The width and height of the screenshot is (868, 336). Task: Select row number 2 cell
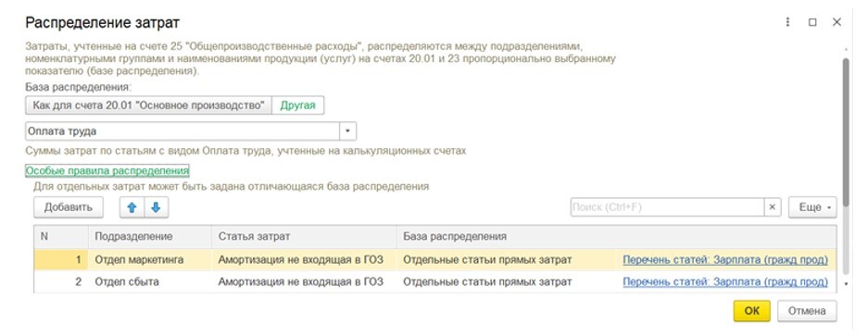(x=61, y=281)
